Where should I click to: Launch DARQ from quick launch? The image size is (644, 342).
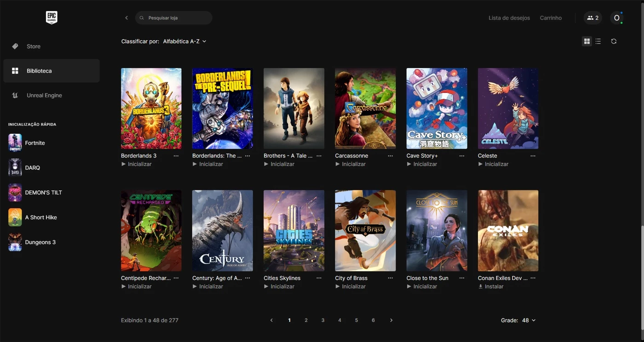24,168
